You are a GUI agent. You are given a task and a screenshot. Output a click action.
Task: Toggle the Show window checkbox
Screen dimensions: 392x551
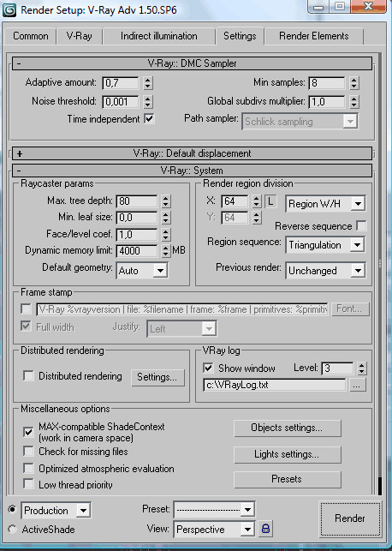[x=208, y=368]
